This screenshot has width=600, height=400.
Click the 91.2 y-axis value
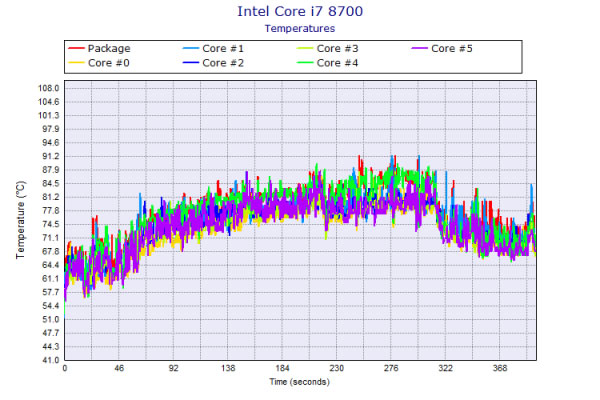pos(51,156)
